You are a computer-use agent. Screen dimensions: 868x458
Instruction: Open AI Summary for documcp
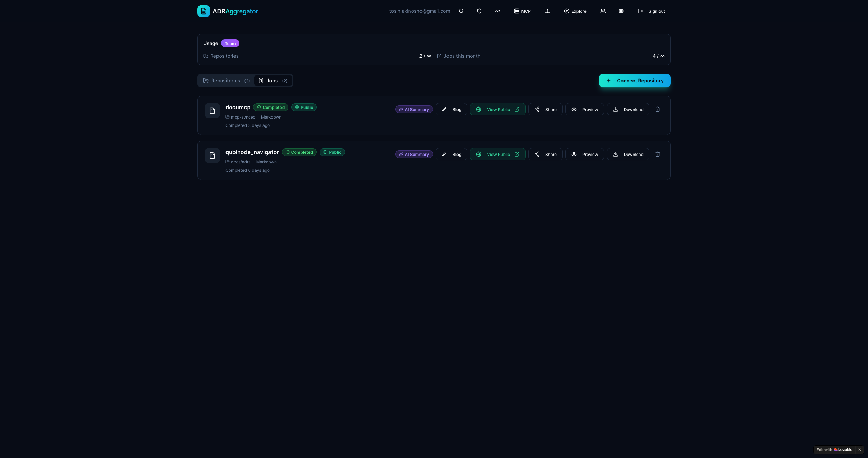(414, 109)
